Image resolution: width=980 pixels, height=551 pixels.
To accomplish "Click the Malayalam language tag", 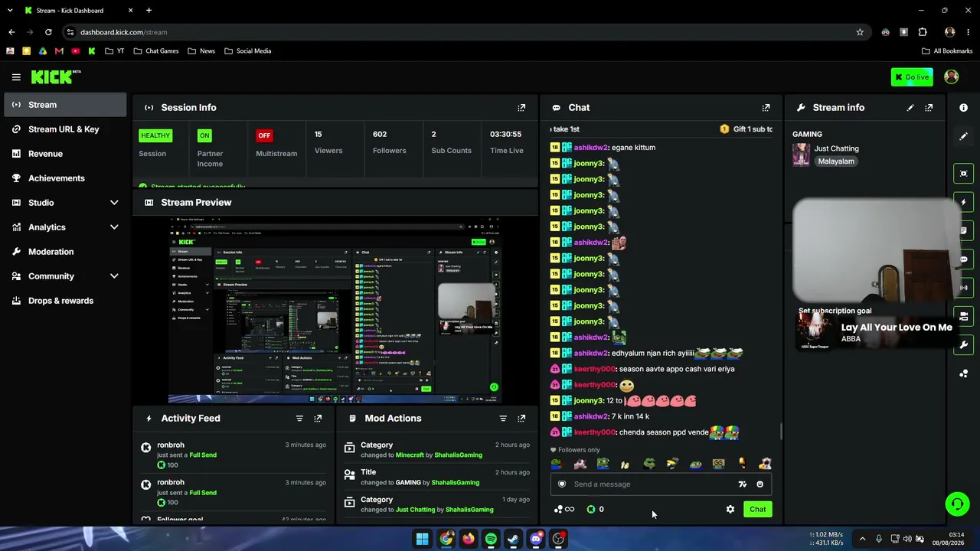I will point(836,161).
